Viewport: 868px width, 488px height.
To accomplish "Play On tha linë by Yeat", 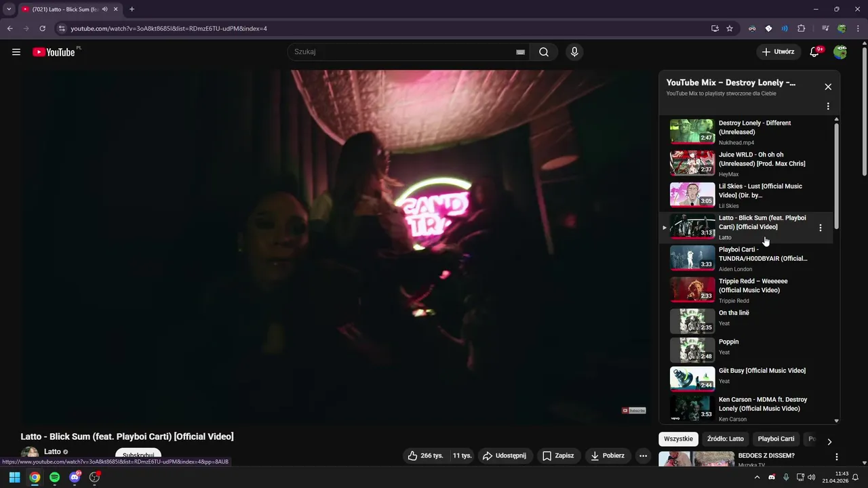I will [x=745, y=321].
